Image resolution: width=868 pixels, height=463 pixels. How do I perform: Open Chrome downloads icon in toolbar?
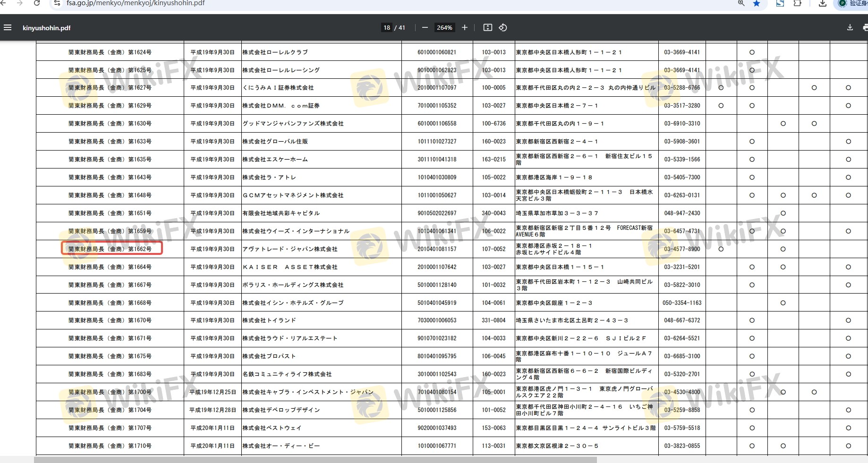pos(822,3)
